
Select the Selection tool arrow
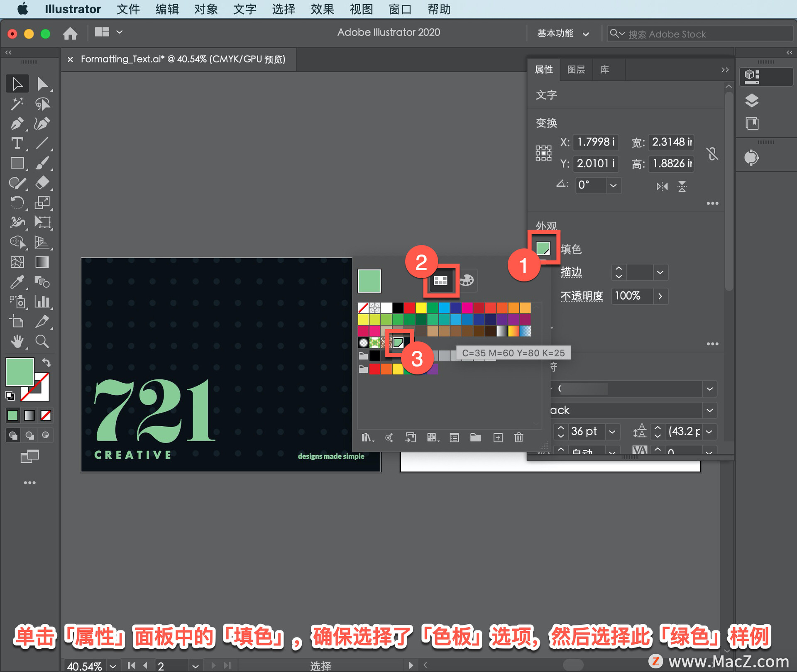point(17,84)
